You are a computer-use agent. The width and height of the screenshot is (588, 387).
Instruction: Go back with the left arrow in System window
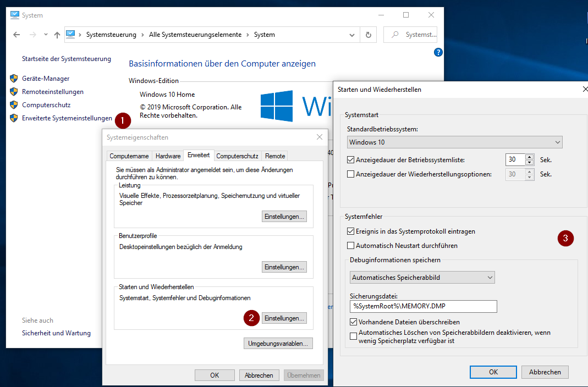pos(17,35)
